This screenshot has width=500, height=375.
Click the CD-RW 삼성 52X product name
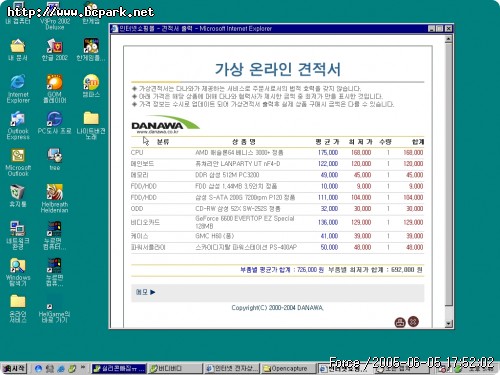point(238,209)
